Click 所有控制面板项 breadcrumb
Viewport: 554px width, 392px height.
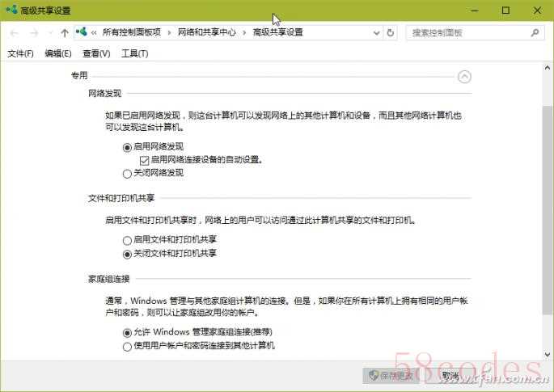coord(132,32)
